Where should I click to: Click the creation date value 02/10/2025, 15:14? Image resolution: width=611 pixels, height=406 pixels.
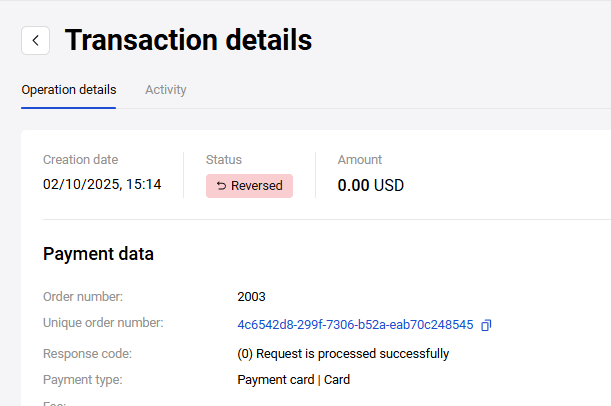tap(102, 185)
